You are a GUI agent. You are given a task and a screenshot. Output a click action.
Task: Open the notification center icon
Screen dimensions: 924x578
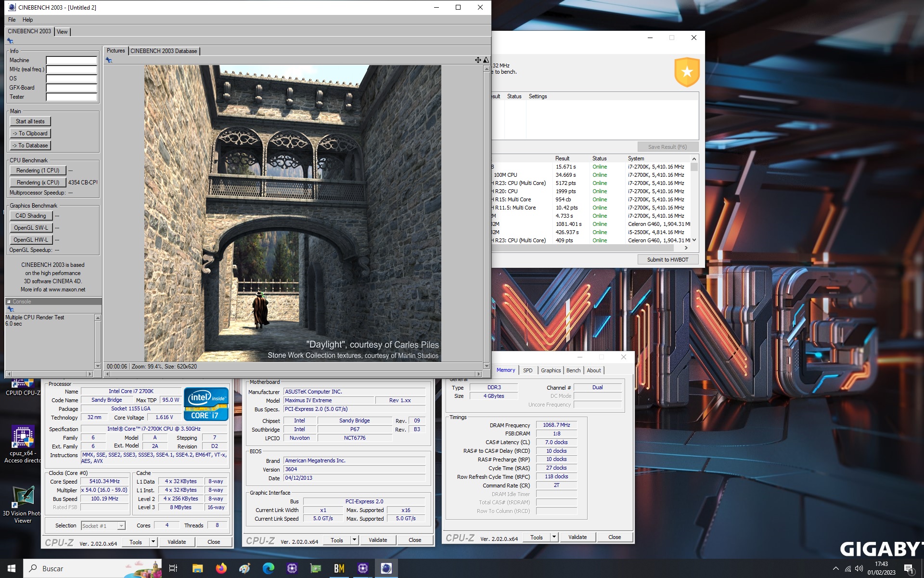[x=909, y=569]
